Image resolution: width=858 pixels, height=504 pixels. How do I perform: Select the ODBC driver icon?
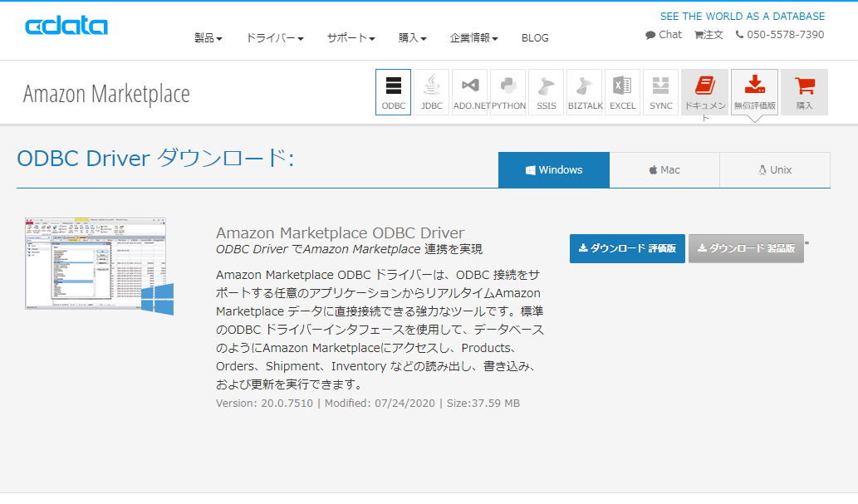393,92
